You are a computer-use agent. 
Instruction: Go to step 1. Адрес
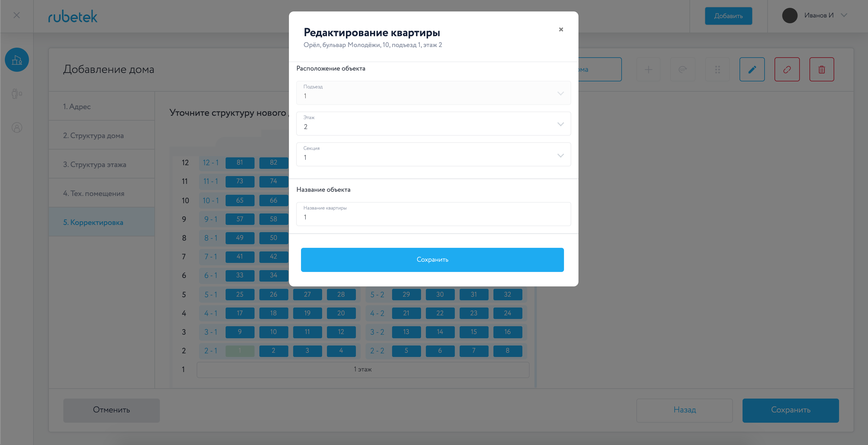click(102, 106)
